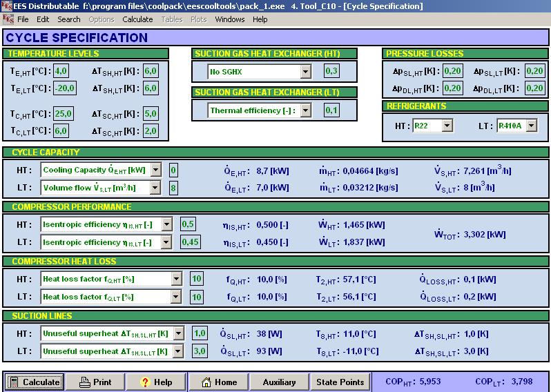Click the Print button
551x392 pixels.
(95, 382)
